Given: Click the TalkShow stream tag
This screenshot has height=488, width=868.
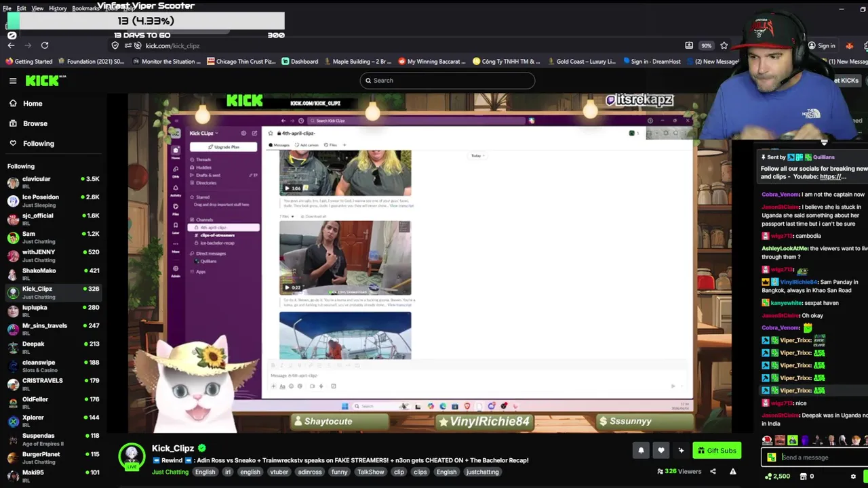Looking at the screenshot, I should pyautogui.click(x=370, y=472).
